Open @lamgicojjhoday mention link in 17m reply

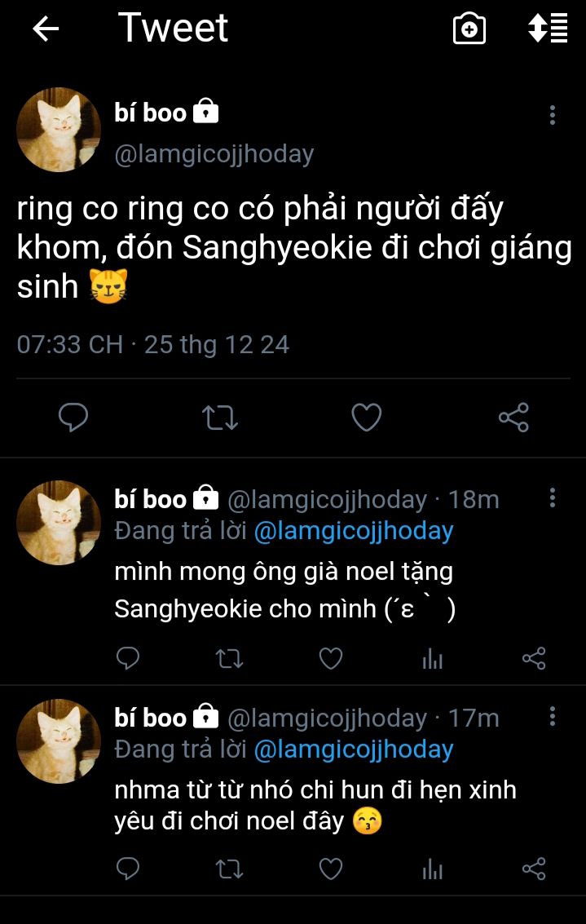pos(354,749)
